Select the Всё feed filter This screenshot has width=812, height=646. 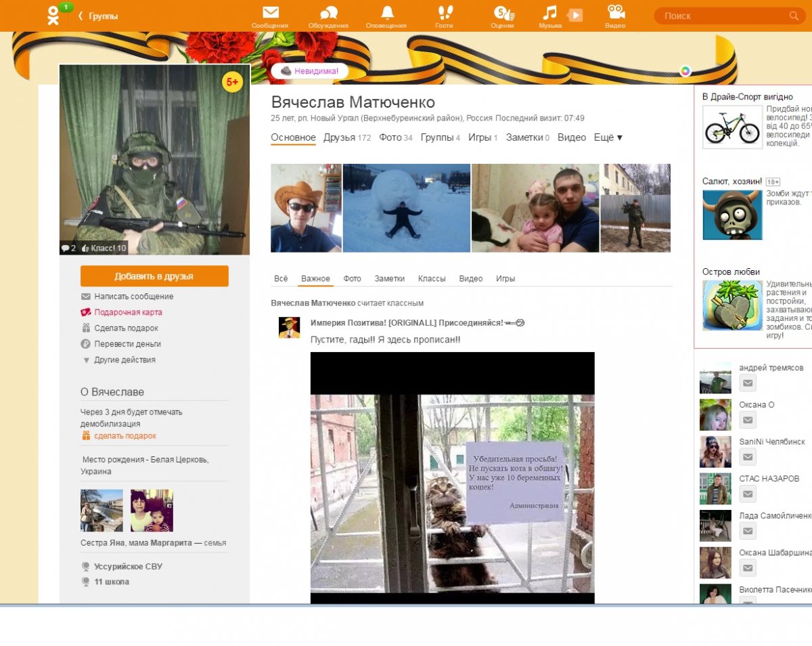pyautogui.click(x=281, y=278)
